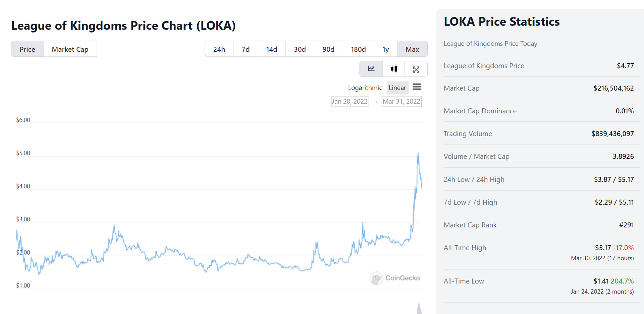Show 7d price range

[x=246, y=49]
